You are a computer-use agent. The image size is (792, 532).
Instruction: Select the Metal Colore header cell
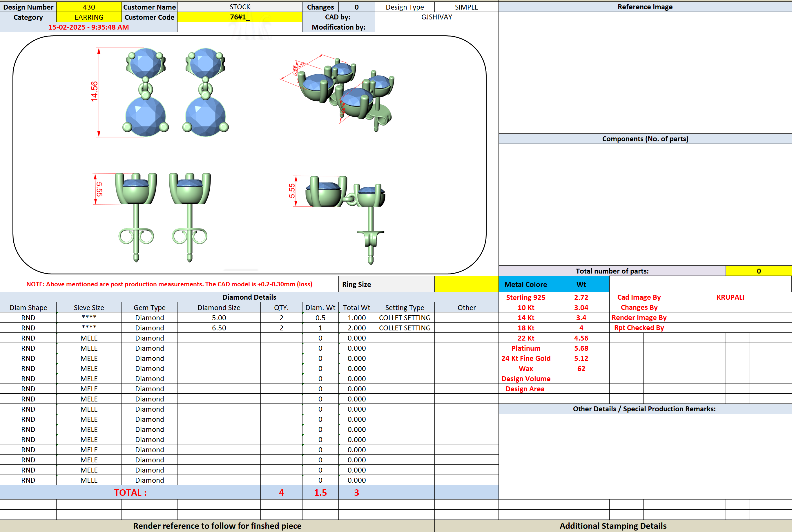[x=526, y=284]
